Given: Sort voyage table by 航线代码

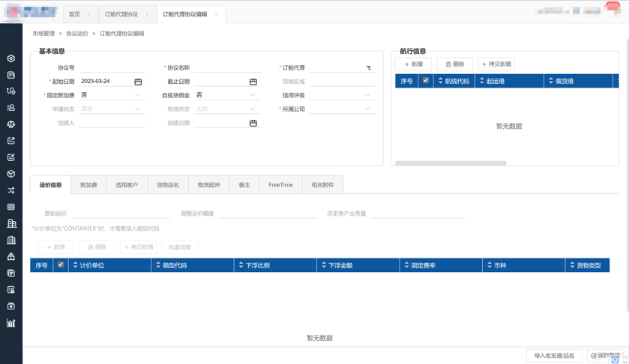Looking at the screenshot, I should (x=440, y=81).
